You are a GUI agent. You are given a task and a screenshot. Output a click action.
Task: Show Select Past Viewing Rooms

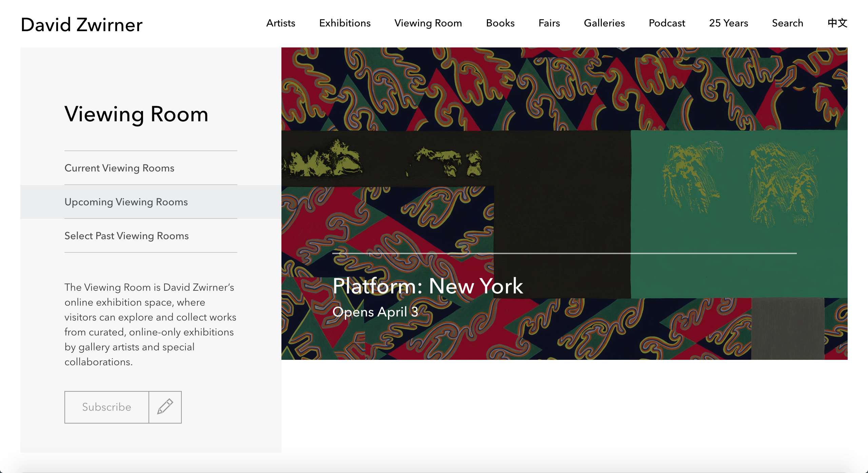click(126, 236)
